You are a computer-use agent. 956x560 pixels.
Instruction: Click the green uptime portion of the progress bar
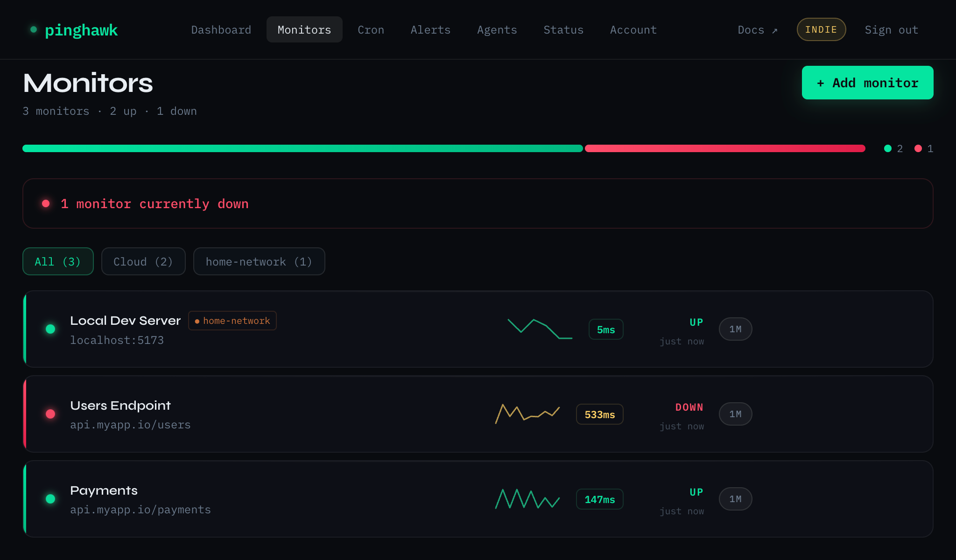tap(302, 148)
